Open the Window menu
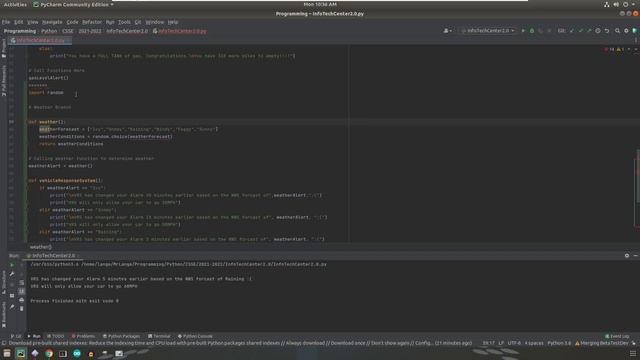The height and width of the screenshot is (360, 640). [x=155, y=22]
